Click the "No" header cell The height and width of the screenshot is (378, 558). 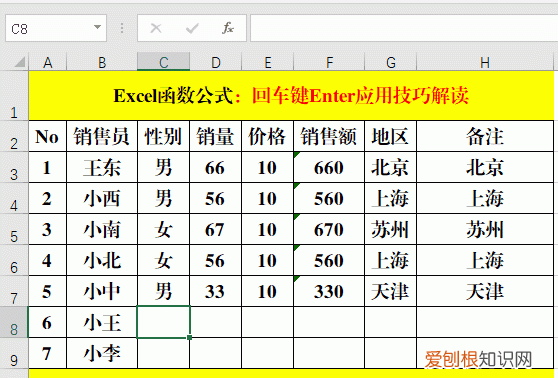47,136
